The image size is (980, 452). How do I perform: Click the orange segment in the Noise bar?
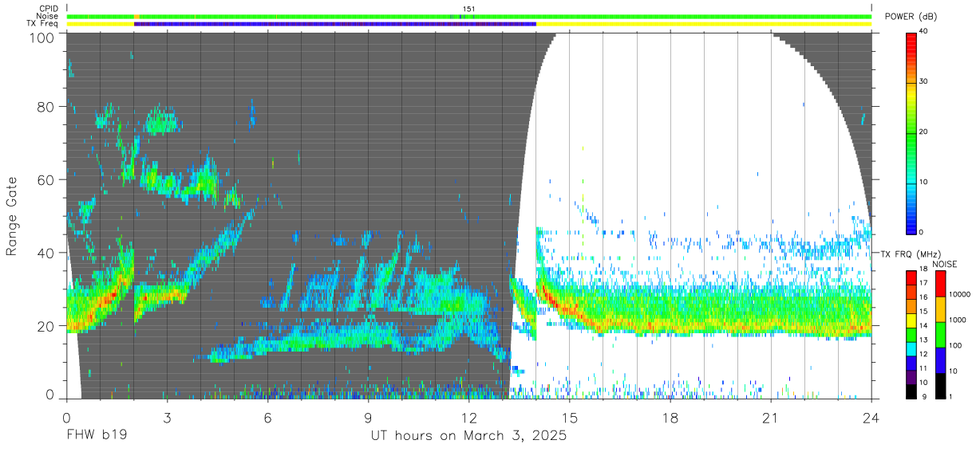click(136, 16)
